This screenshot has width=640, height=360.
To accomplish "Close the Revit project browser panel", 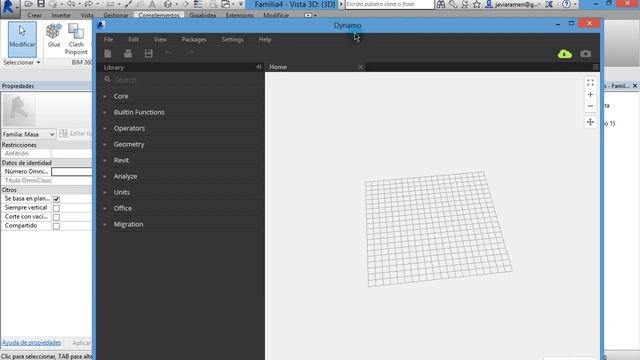I will [635, 86].
